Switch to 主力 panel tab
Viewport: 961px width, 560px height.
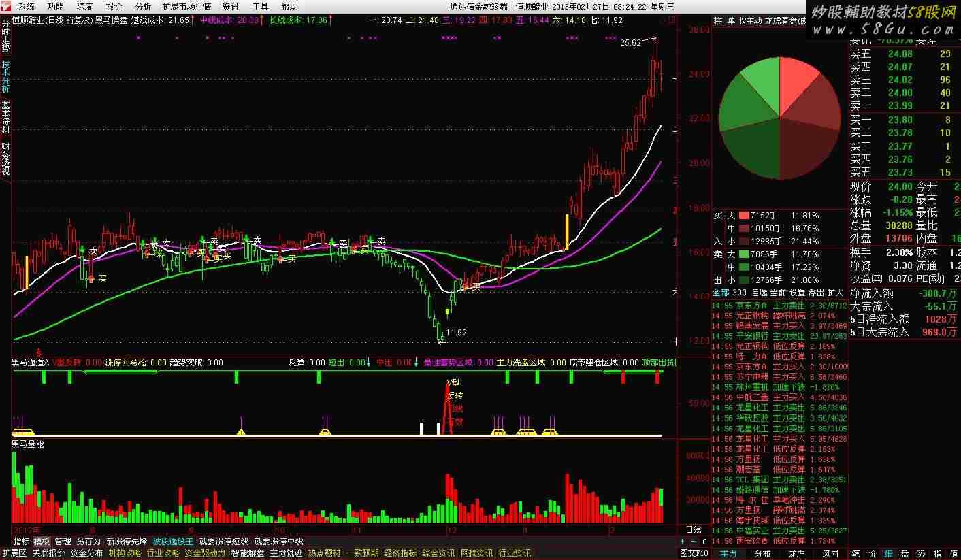[728, 554]
